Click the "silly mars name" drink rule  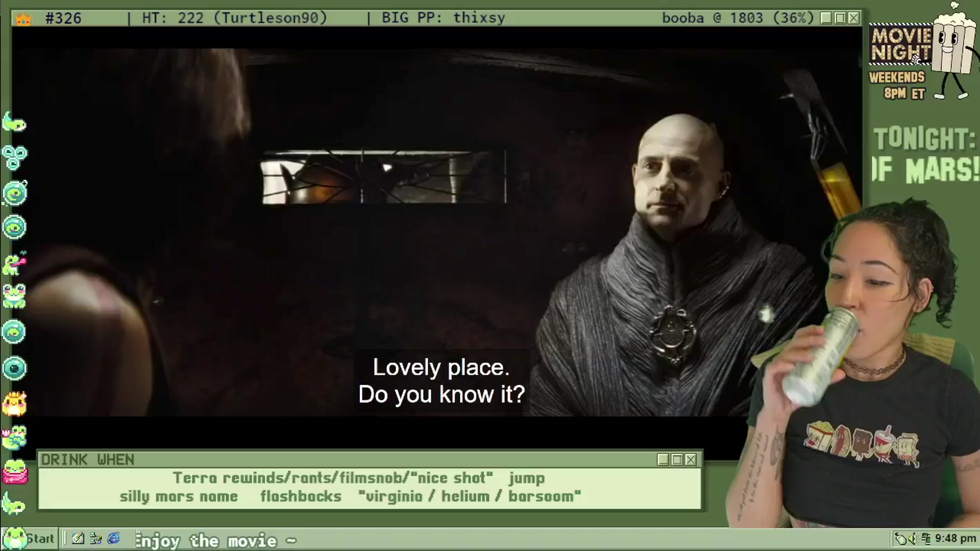(x=179, y=496)
